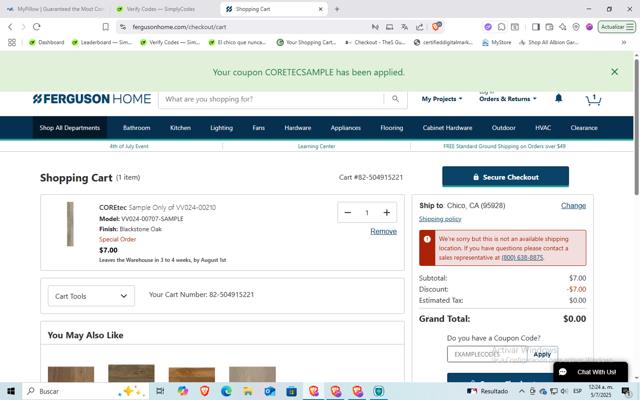Image resolution: width=640 pixels, height=400 pixels.
Task: Open Task View on the taskbar
Action: 160,391
